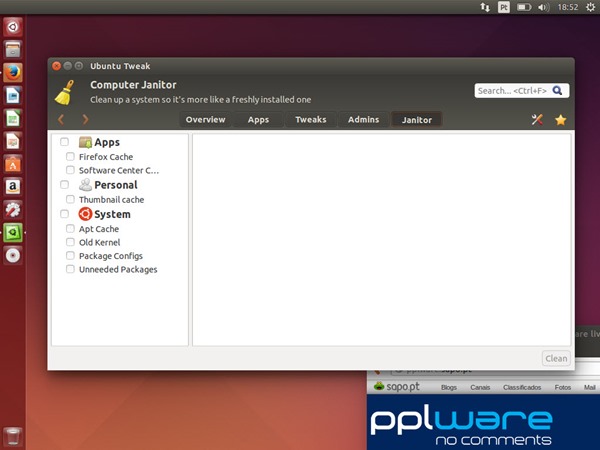This screenshot has width=600, height=450.
Task: Click the System category Ubuntu icon
Action: coord(85,214)
